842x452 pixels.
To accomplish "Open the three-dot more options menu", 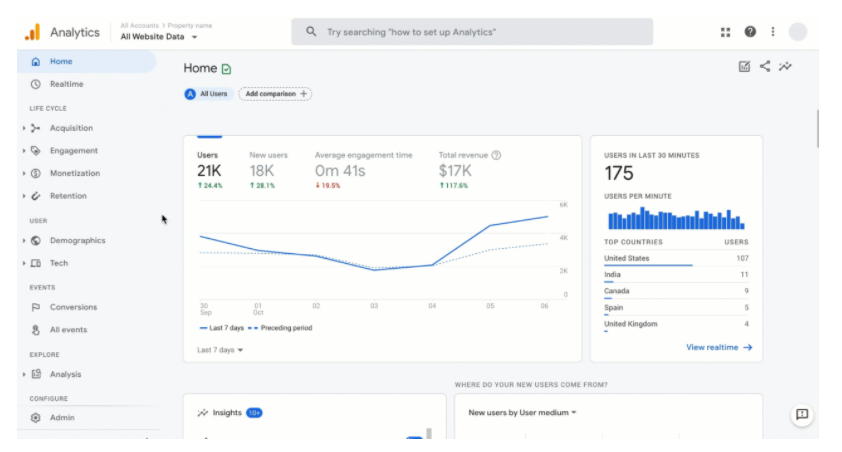I will [x=772, y=32].
